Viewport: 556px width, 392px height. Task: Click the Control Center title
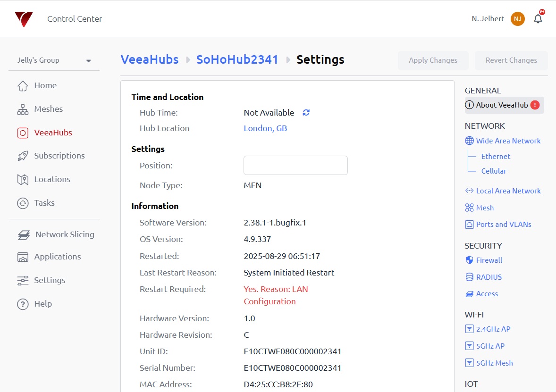point(75,19)
